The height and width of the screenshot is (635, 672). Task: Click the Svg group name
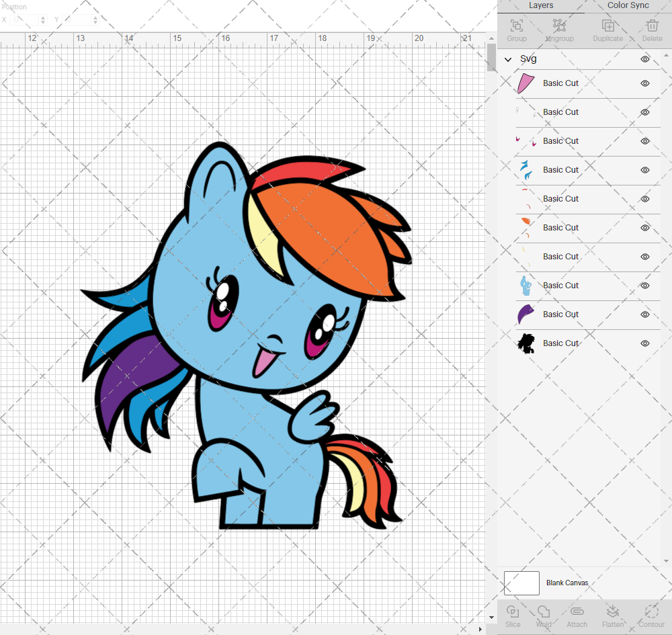(528, 59)
